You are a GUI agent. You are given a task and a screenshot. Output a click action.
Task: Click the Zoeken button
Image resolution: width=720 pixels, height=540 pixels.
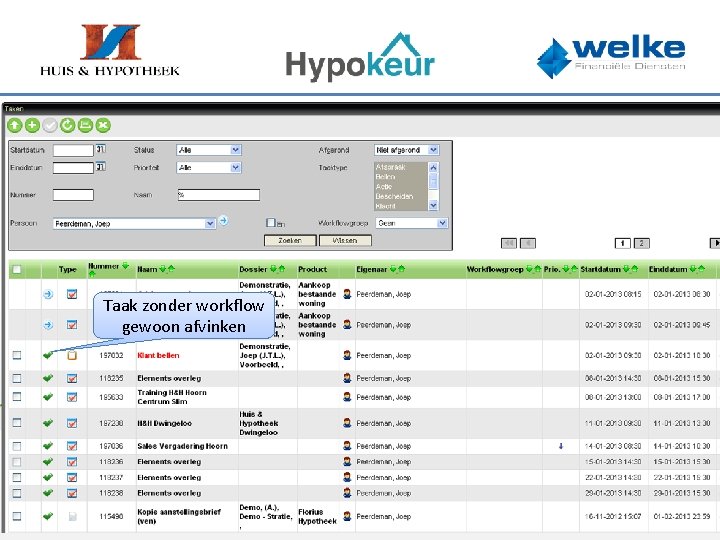pos(290,241)
